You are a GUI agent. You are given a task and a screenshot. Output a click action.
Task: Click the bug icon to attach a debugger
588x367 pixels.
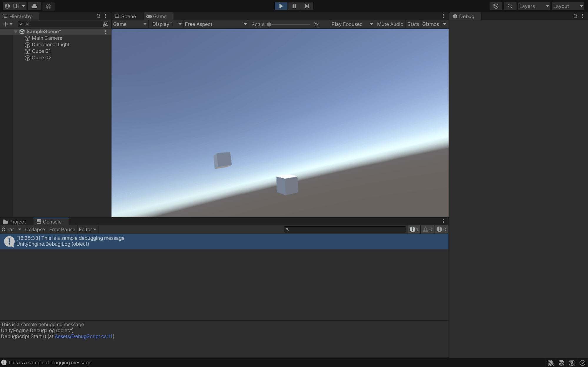tap(551, 363)
